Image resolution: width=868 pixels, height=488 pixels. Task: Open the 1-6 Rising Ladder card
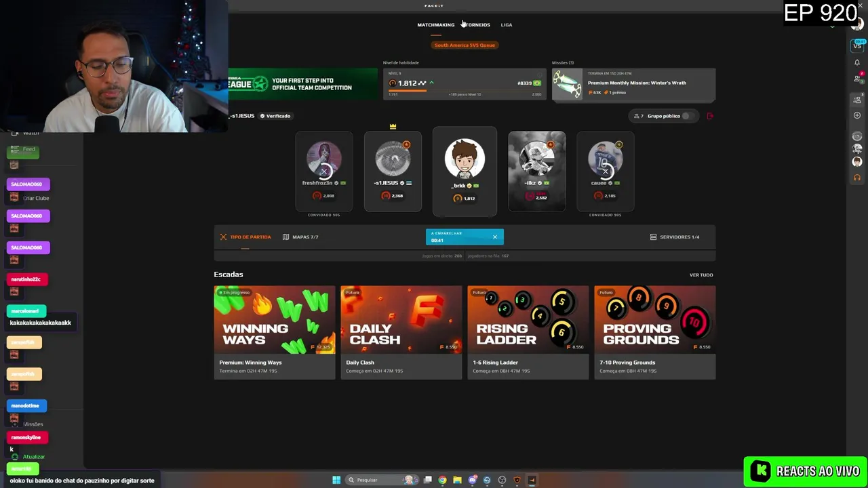coord(528,332)
